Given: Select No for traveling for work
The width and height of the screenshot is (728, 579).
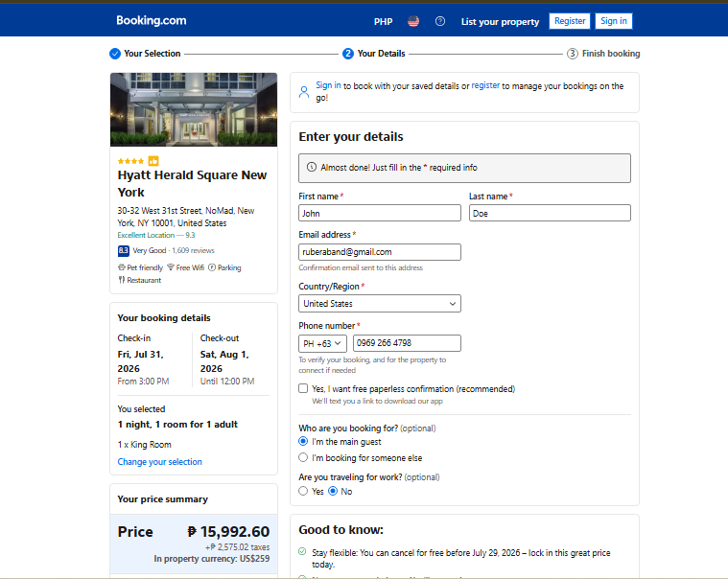Looking at the screenshot, I should (333, 491).
